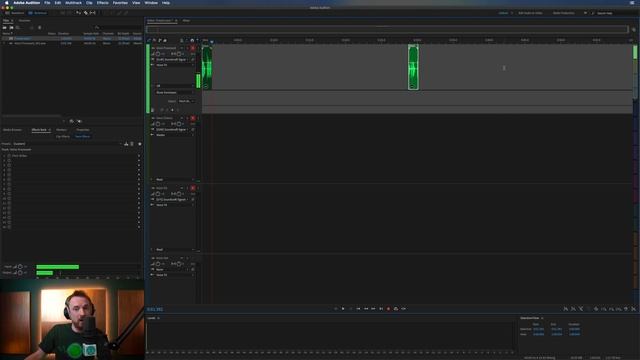The width and height of the screenshot is (640, 360).
Task: Open second track output dropdown (Master)
Action: (x=175, y=135)
